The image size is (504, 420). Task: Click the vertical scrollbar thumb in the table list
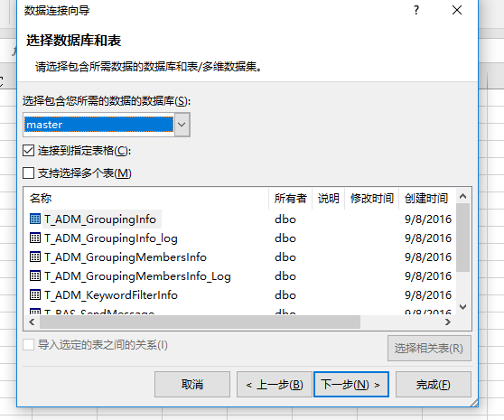click(x=462, y=238)
